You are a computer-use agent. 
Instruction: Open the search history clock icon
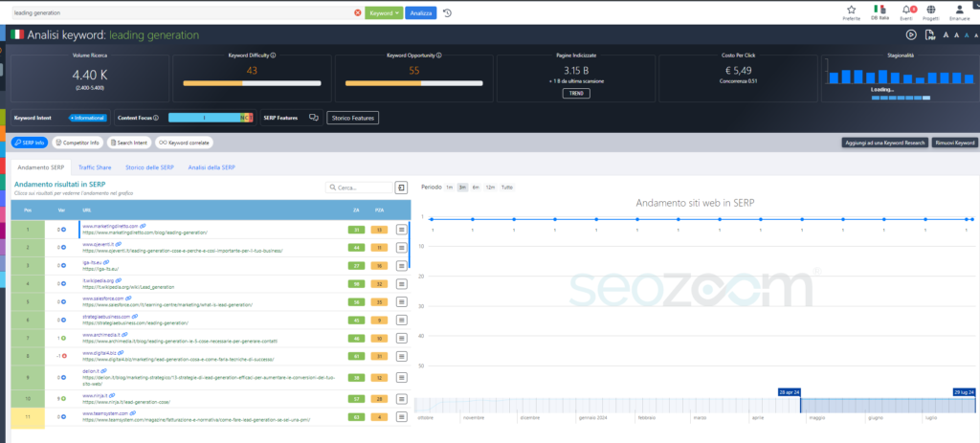click(x=448, y=12)
